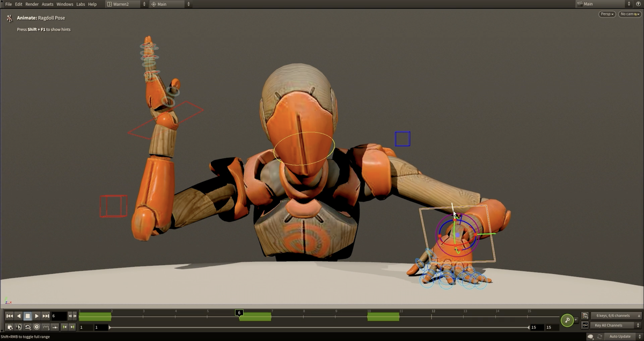Open the Labs menu
The width and height of the screenshot is (644, 341).
tap(80, 4)
